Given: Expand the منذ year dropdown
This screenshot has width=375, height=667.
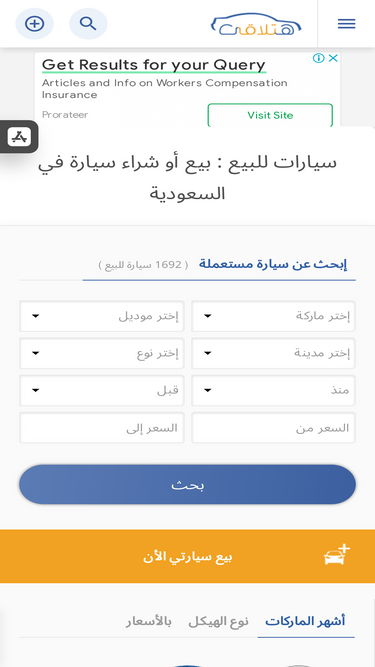Looking at the screenshot, I should point(273,390).
